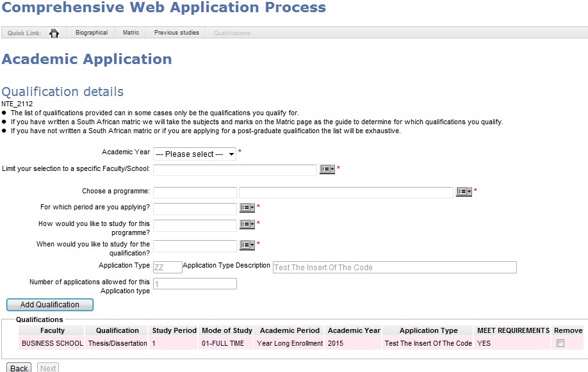Navigate to the Matric page
588x372 pixels.
pos(131,31)
